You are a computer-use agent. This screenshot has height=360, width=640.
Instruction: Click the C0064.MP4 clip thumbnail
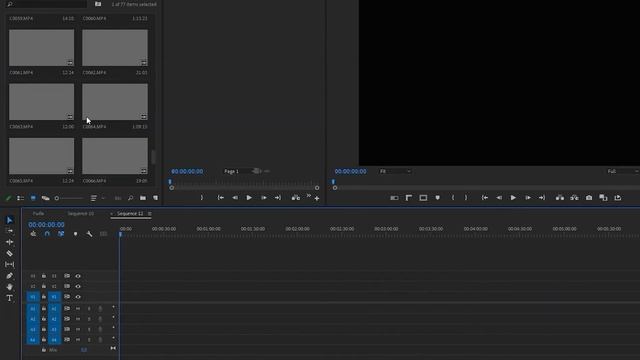tap(115, 102)
